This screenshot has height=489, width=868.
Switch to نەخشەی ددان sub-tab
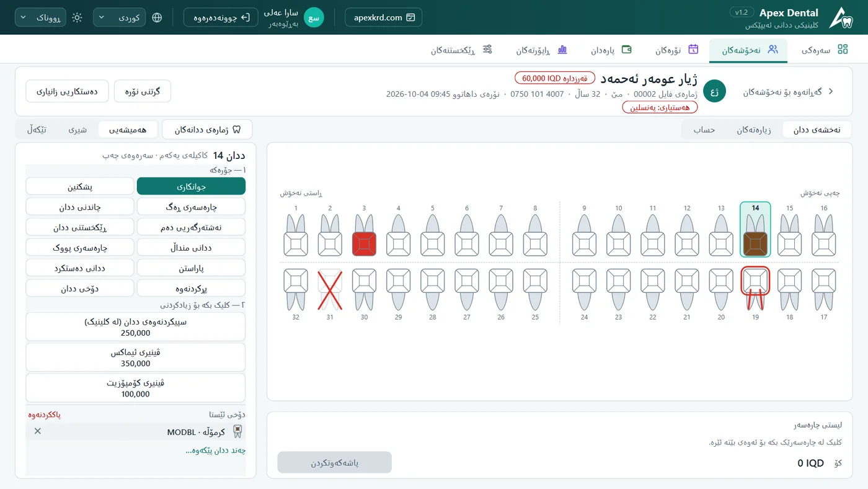click(x=817, y=130)
